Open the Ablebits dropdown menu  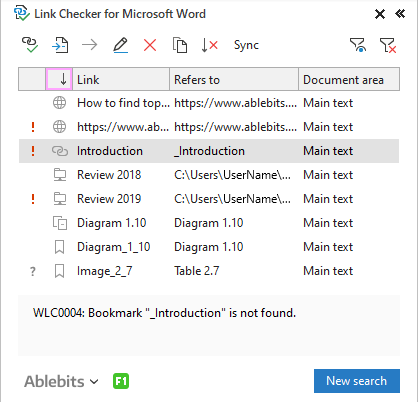[x=61, y=381]
